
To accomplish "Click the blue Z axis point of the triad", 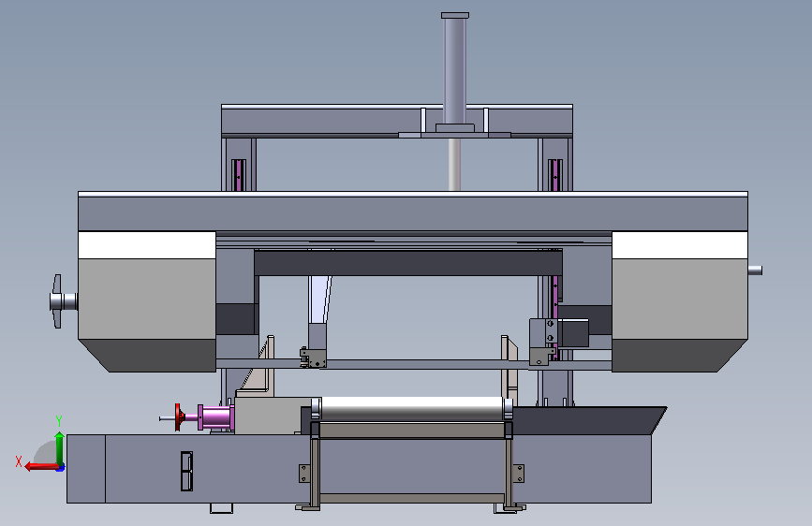I will (x=61, y=467).
